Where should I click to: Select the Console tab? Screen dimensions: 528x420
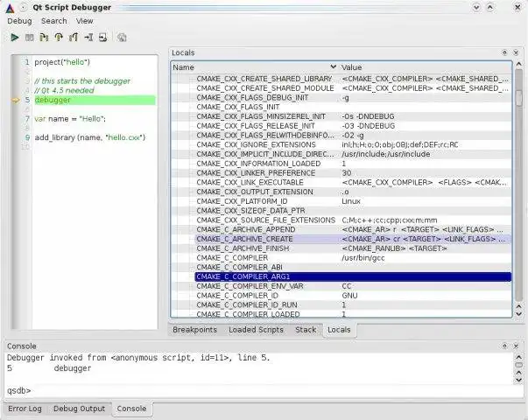131,409
